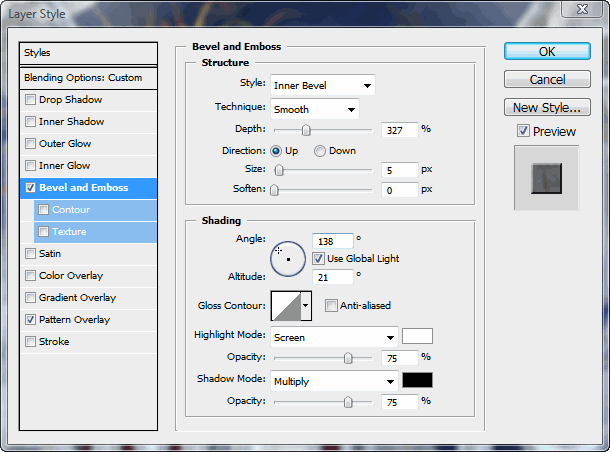This screenshot has height=452, width=610.
Task: Select the Down direction radio button
Action: point(320,151)
